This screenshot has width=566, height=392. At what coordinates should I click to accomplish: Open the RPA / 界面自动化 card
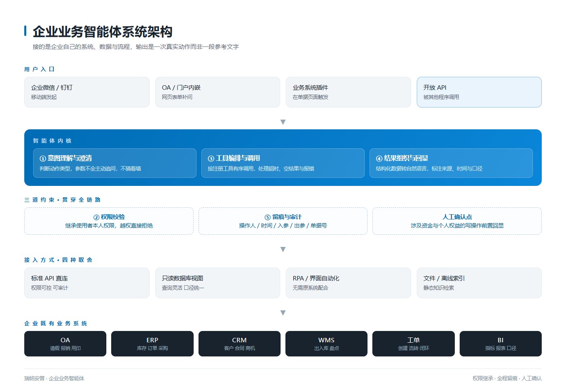coord(348,283)
